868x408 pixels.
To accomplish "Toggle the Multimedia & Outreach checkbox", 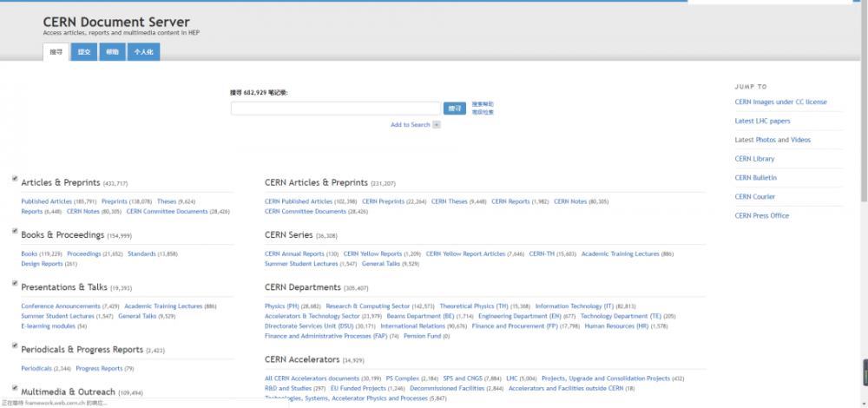I will [15, 387].
